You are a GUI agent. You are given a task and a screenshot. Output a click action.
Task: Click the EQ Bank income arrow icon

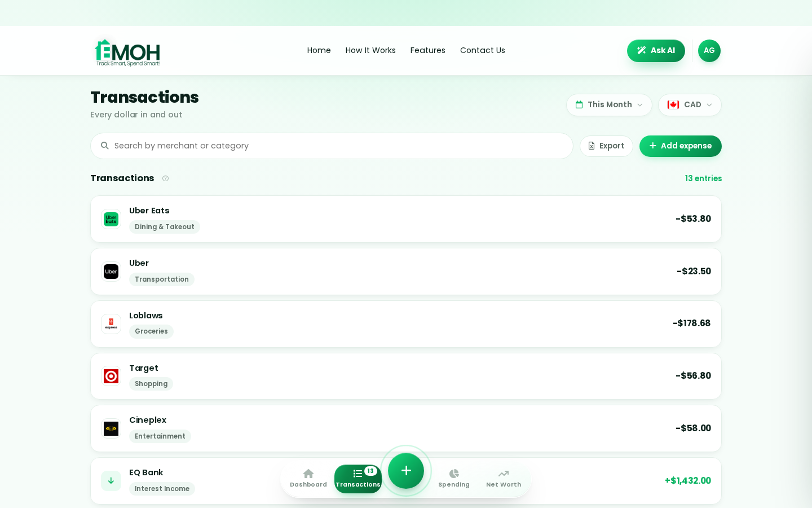(111, 481)
